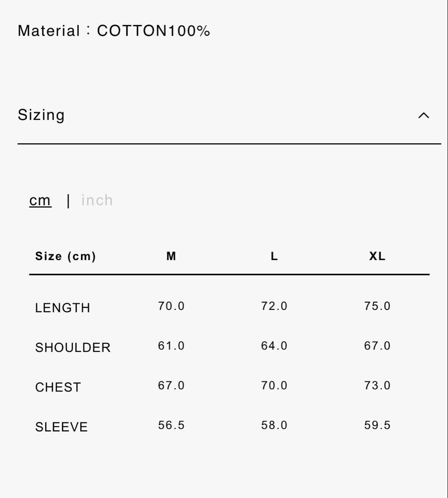Click the Sizing section heading
Image resolution: width=448 pixels, height=498 pixels.
pos(41,115)
